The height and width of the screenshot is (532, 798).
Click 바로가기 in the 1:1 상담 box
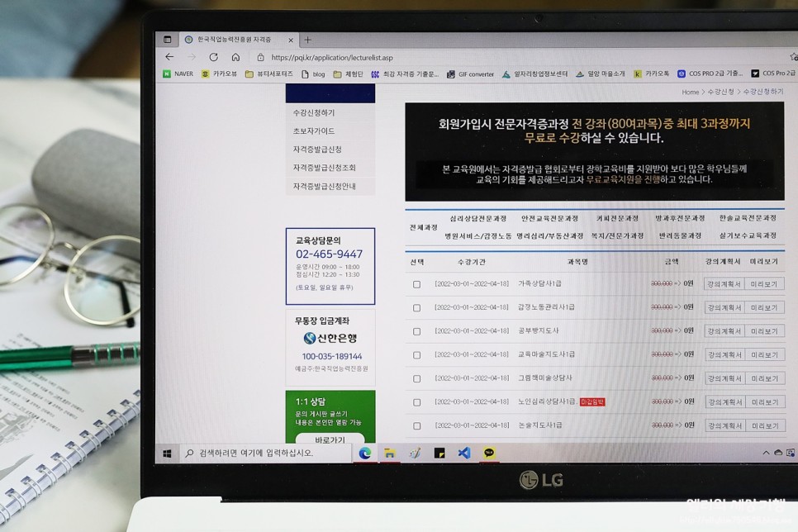[x=330, y=439]
